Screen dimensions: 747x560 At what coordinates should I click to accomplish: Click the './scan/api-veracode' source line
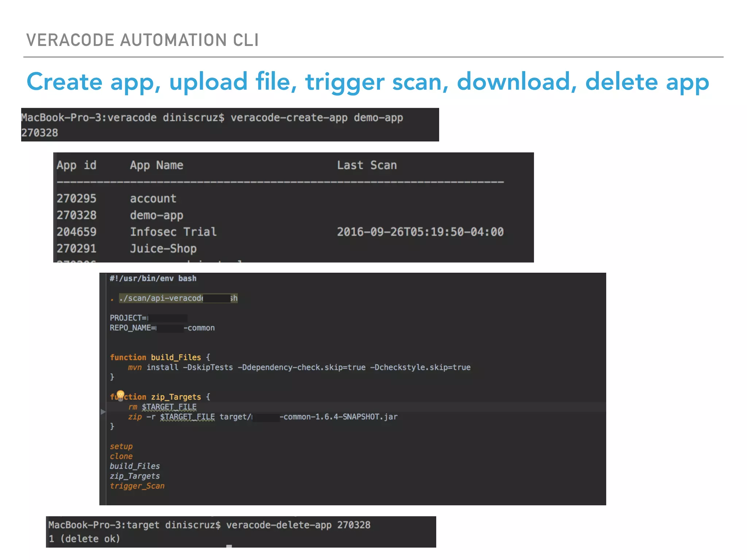[x=178, y=298]
